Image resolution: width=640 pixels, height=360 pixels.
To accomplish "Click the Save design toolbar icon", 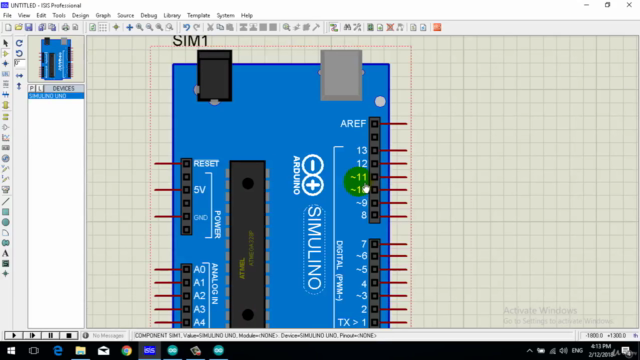I will [x=29, y=27].
